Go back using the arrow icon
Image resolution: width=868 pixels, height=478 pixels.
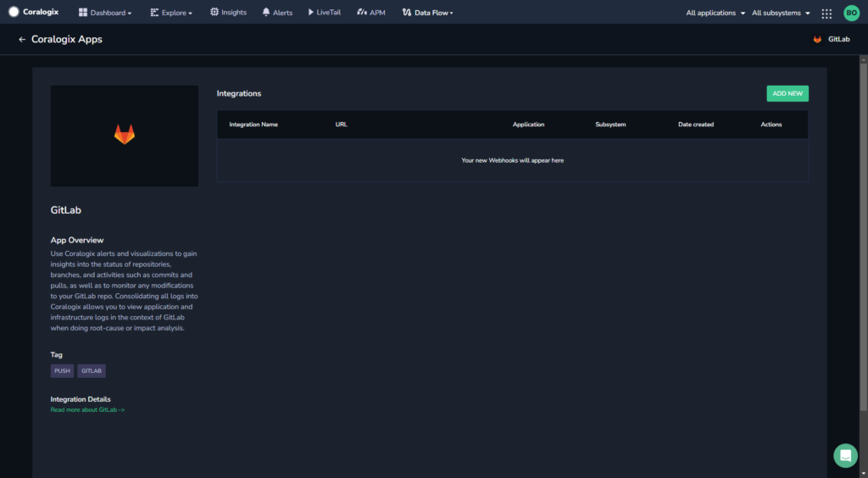[x=22, y=39]
